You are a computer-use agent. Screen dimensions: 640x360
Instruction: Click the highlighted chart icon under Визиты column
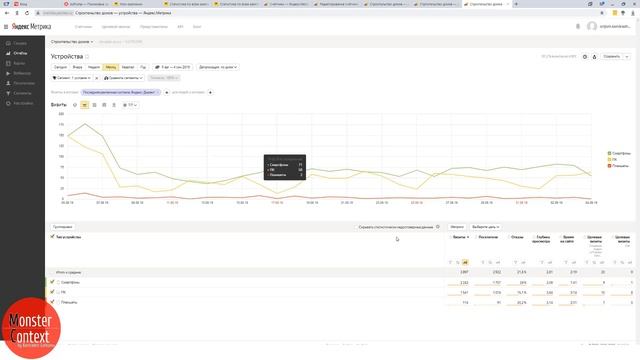click(x=465, y=262)
